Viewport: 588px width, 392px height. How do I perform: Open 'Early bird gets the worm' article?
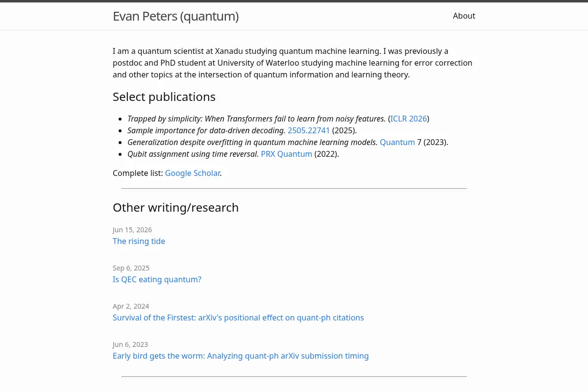(x=241, y=356)
